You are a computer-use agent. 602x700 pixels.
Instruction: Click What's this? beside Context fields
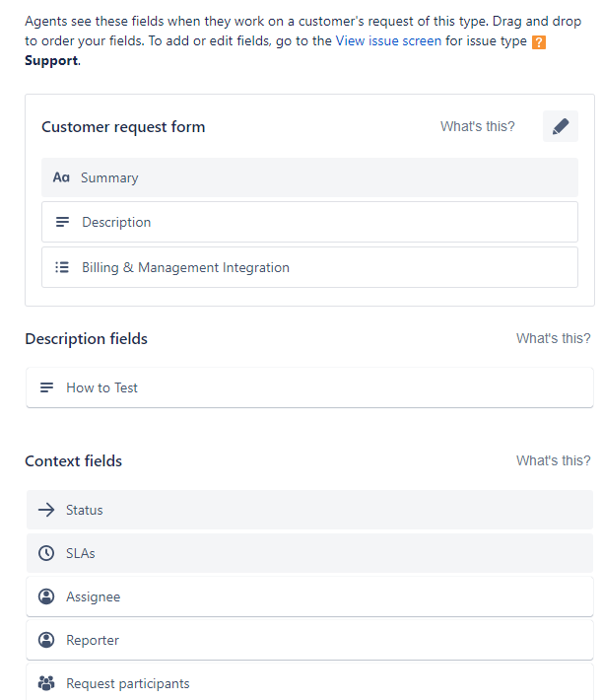pos(553,460)
